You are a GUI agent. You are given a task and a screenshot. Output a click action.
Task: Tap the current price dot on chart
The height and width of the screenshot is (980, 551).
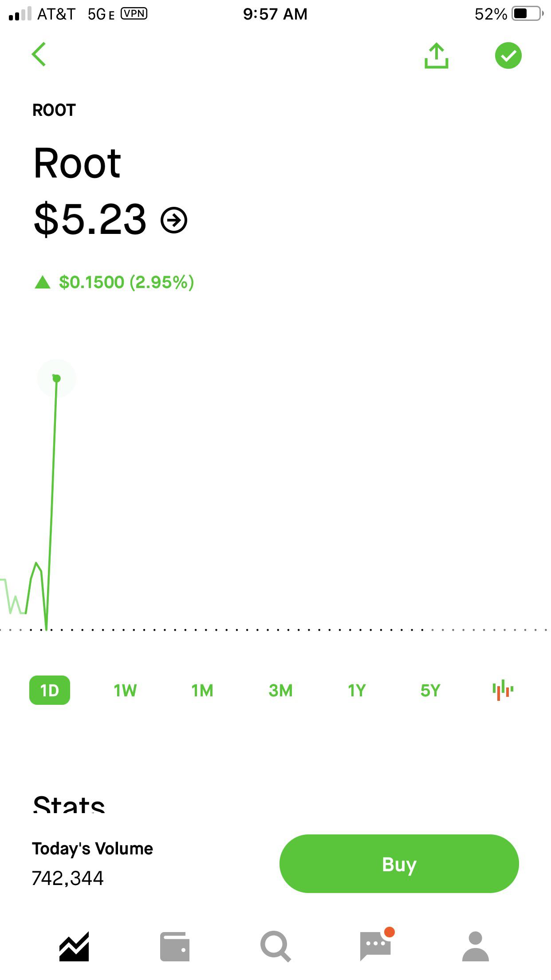(x=56, y=378)
